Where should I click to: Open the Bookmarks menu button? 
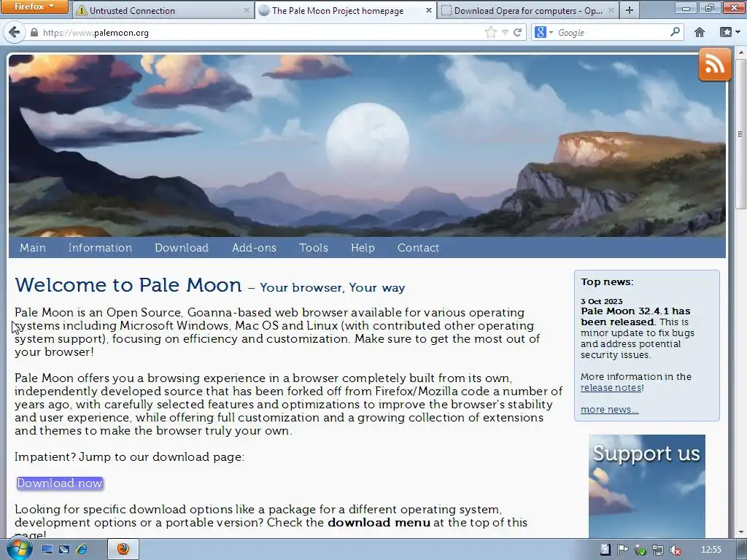coord(729,32)
